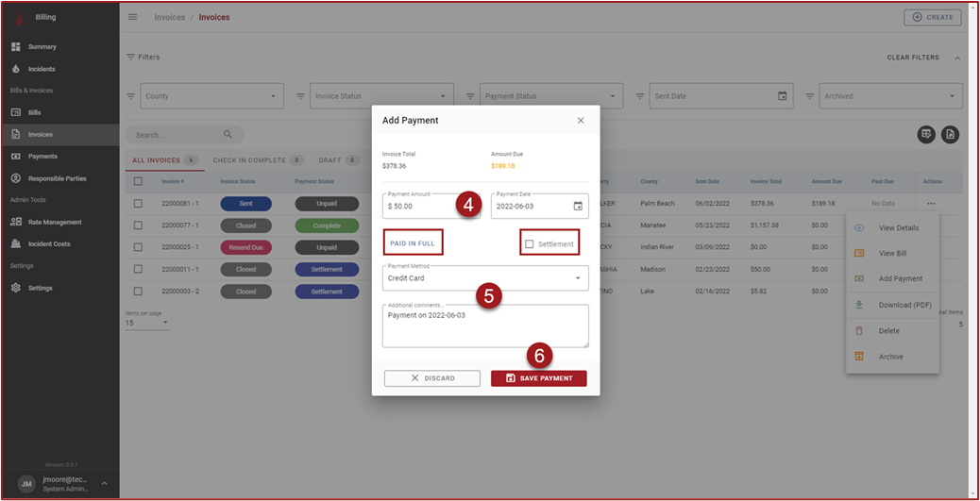Open the County filter dropdown
Viewport: 980px width, 501px height.
click(211, 96)
